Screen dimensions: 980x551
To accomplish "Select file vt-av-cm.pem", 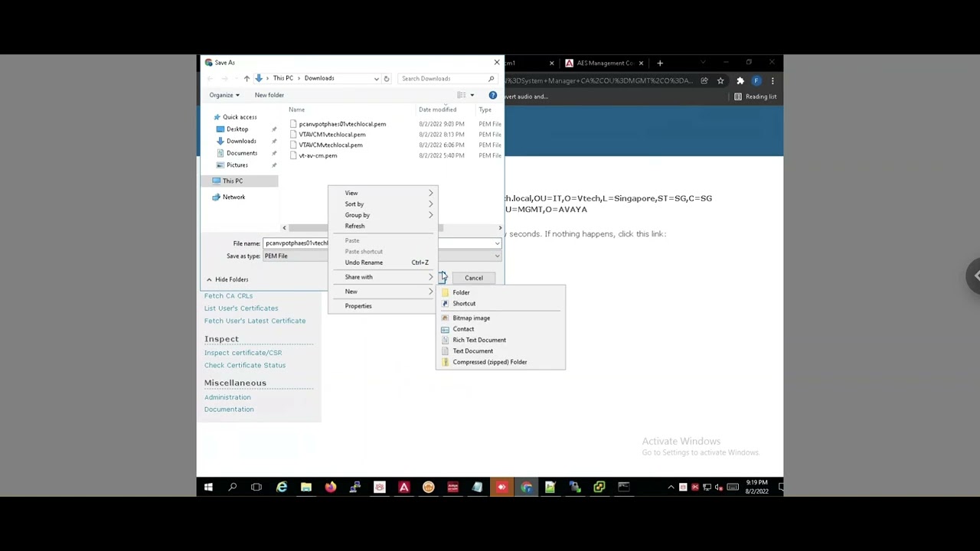I will point(318,155).
